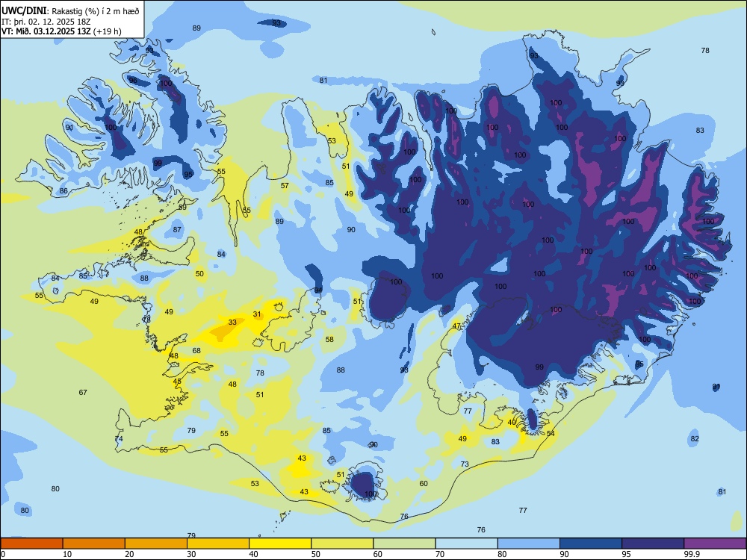Click the legend tick label '20'
Image resolution: width=747 pixels, height=560 pixels.
(129, 554)
